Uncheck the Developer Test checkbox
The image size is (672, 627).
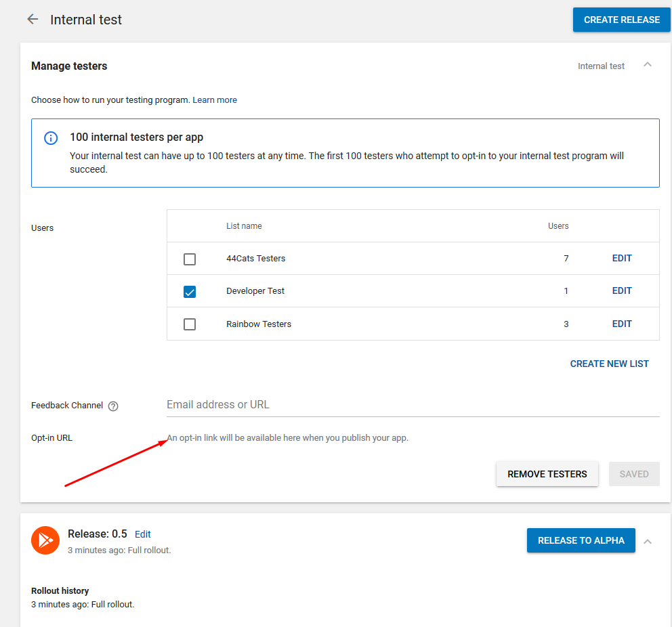(x=190, y=292)
